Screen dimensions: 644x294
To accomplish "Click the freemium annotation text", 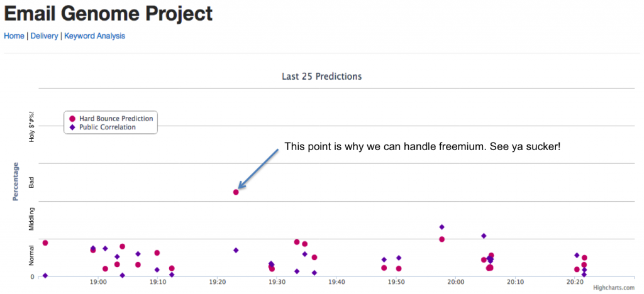I will tap(421, 146).
